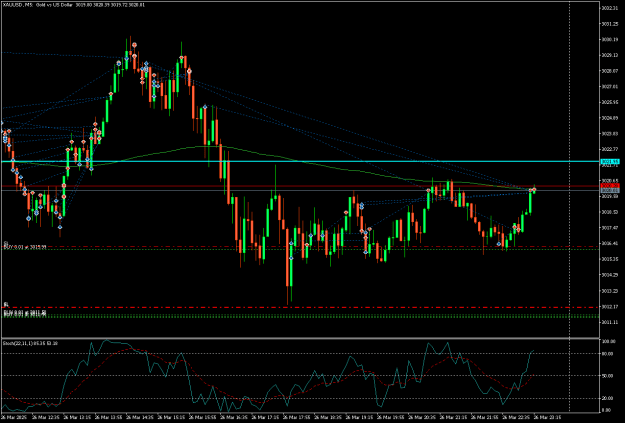The height and width of the screenshot is (423, 625).
Task: Select the BUY 0.01 order label near 3015.99
Action: pos(25,247)
